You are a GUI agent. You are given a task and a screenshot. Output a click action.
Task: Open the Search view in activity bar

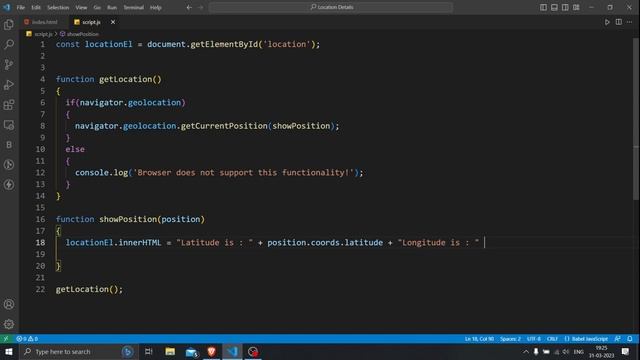click(9, 44)
